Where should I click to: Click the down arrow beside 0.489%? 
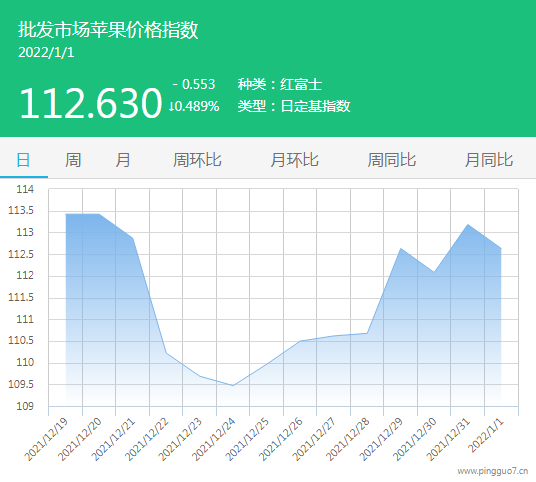click(171, 106)
